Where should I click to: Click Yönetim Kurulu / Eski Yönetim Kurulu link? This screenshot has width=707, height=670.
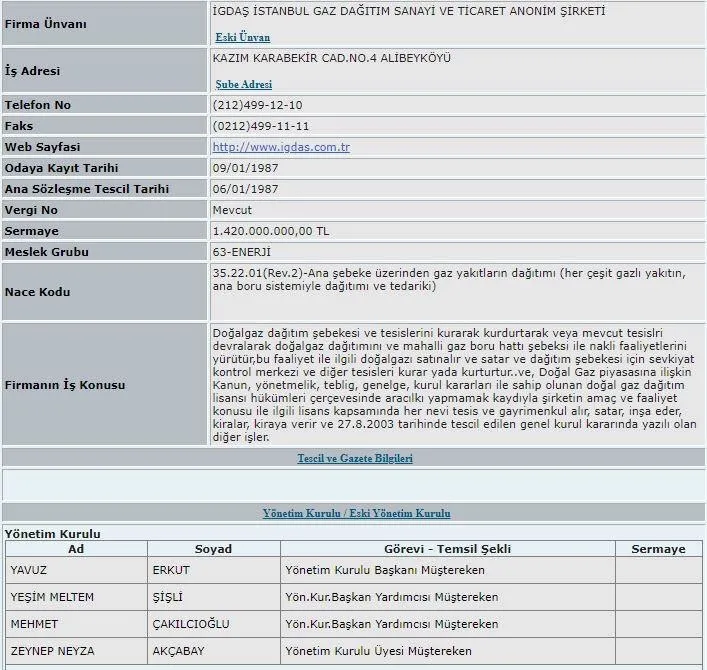[356, 513]
